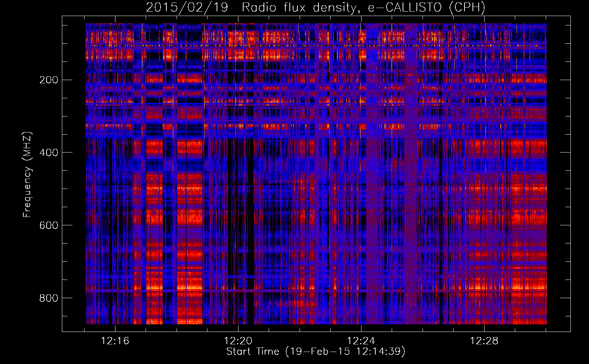Select the date '2015/02/19' in the title
This screenshot has width=589, height=364.
(187, 7)
